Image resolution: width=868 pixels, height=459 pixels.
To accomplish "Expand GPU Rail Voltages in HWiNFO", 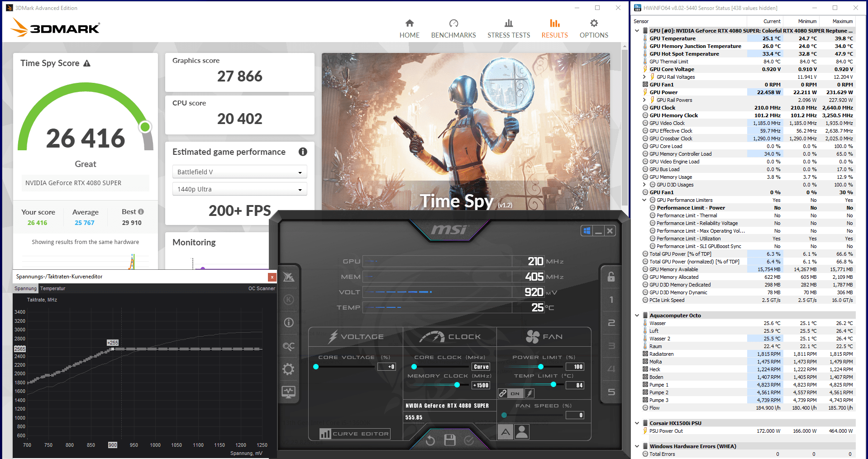I will tap(644, 77).
